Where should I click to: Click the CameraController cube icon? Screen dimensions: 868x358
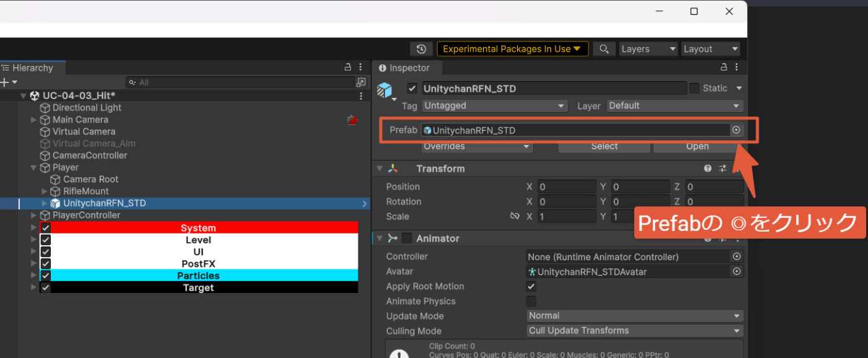(x=45, y=155)
